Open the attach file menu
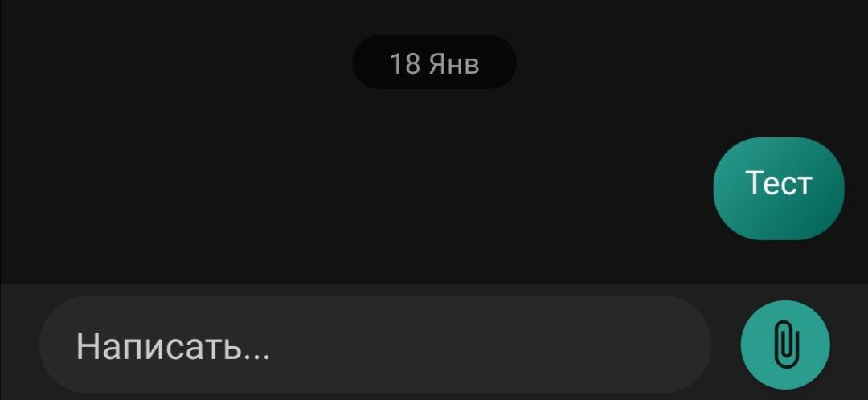Viewport: 868px width, 400px height. click(x=785, y=345)
